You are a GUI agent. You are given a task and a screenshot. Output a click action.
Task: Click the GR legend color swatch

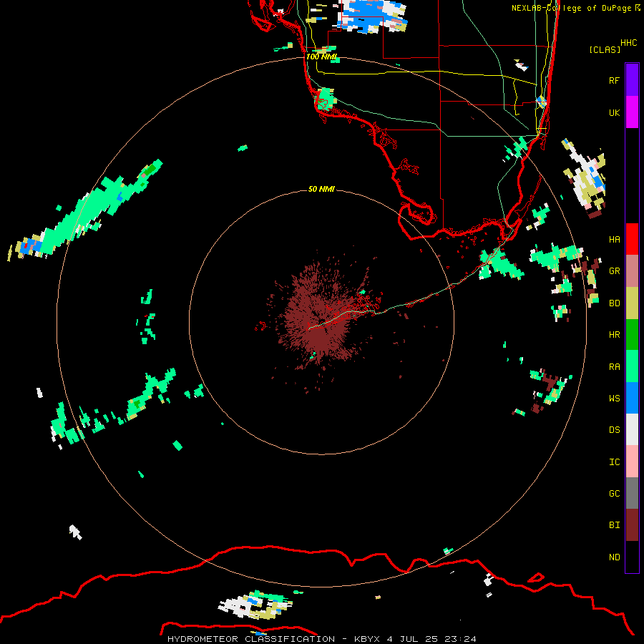632,271
